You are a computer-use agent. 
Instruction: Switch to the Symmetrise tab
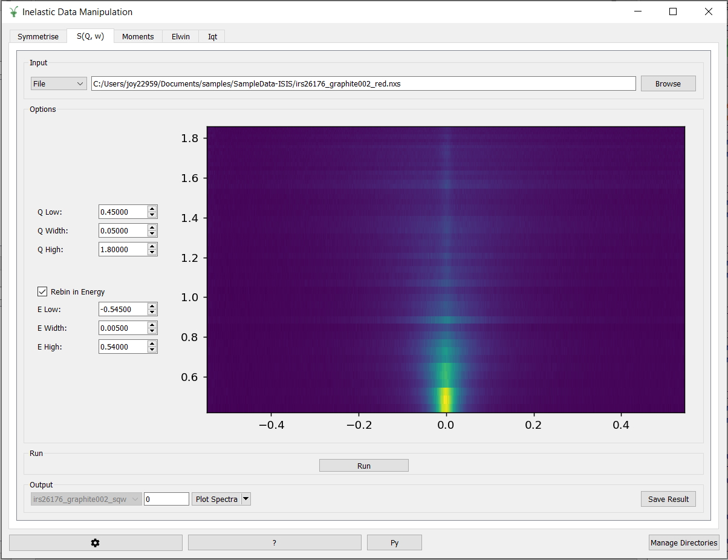coord(38,37)
